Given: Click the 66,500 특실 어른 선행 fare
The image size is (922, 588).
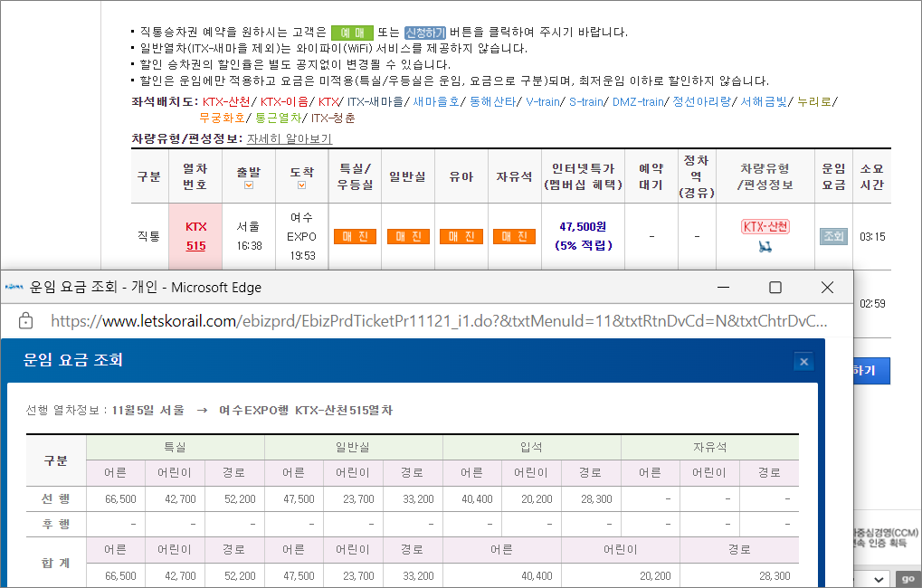Looking at the screenshot, I should pos(120,499).
